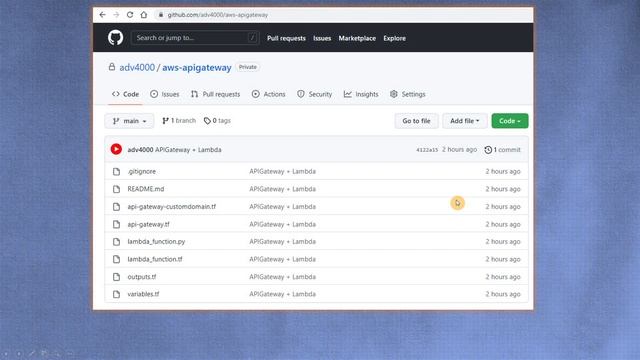Click the file icon next to .gitignore
Screen dimensions: 640x360
tap(116, 171)
